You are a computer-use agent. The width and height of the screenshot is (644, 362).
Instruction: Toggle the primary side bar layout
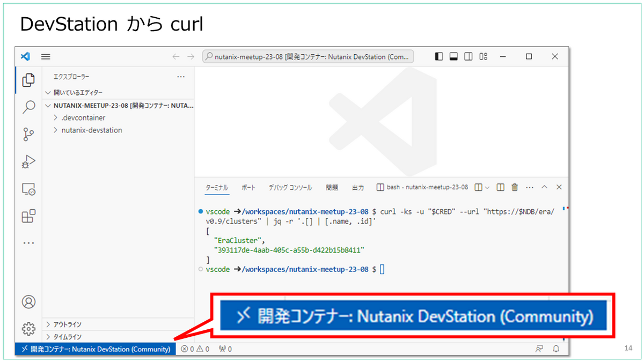[439, 56]
